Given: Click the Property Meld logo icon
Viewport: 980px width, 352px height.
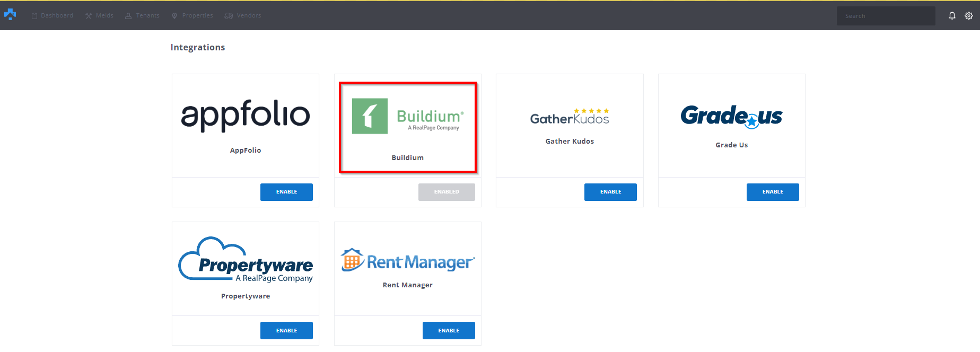Looking at the screenshot, I should pyautogui.click(x=10, y=15).
